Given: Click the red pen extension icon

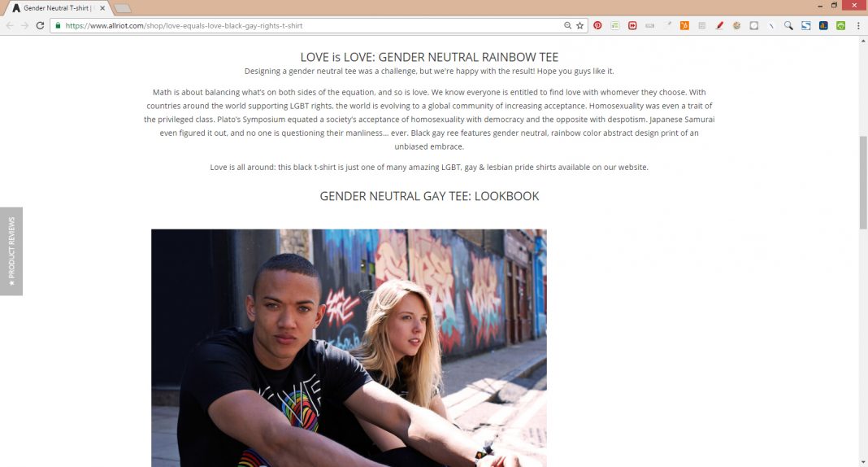Looking at the screenshot, I should pyautogui.click(x=719, y=25).
